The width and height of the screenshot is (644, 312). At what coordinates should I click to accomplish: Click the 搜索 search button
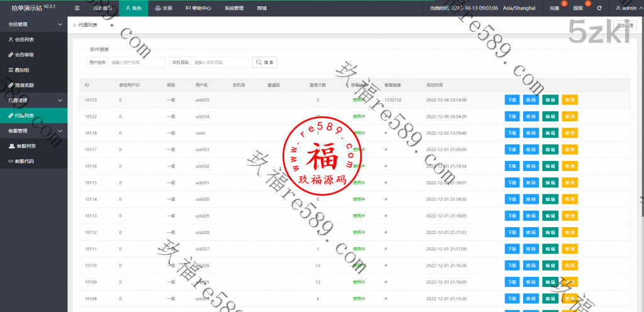click(265, 62)
